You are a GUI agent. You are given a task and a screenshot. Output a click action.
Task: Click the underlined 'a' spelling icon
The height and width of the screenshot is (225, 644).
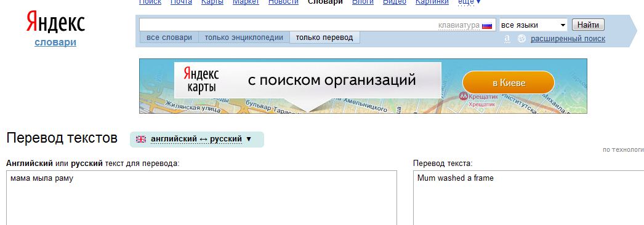(507, 39)
